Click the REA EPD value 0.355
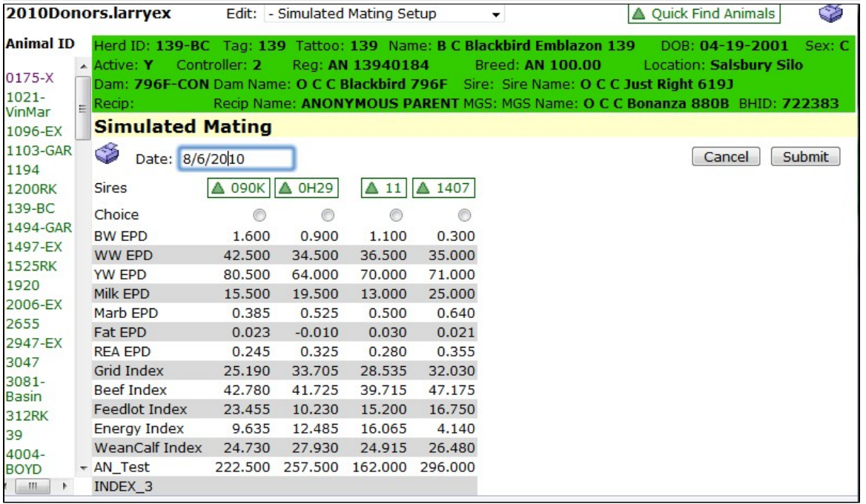This screenshot has height=504, width=866. point(456,352)
